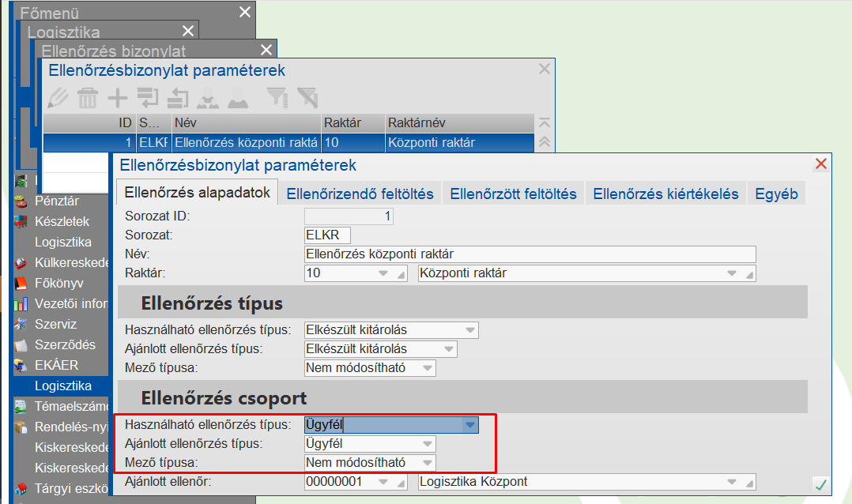The height and width of the screenshot is (504, 852).
Task: Click the EKÁER truck icon
Action: coord(21,366)
